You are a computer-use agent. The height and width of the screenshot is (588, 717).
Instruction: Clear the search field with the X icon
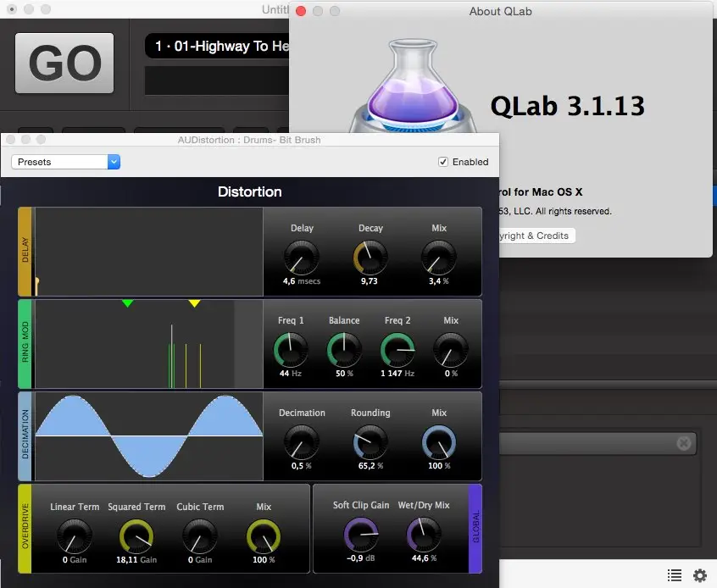(684, 442)
